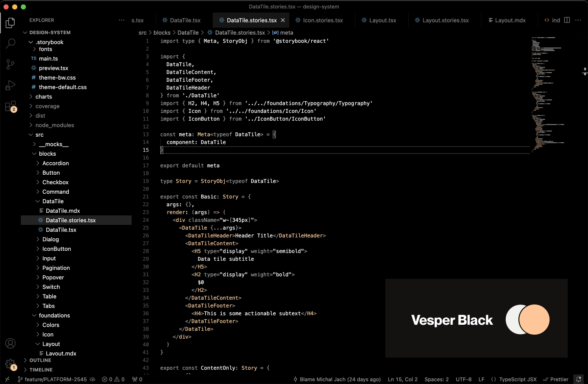
Task: Open DataTile.mdx in explorer
Action: coord(76,211)
